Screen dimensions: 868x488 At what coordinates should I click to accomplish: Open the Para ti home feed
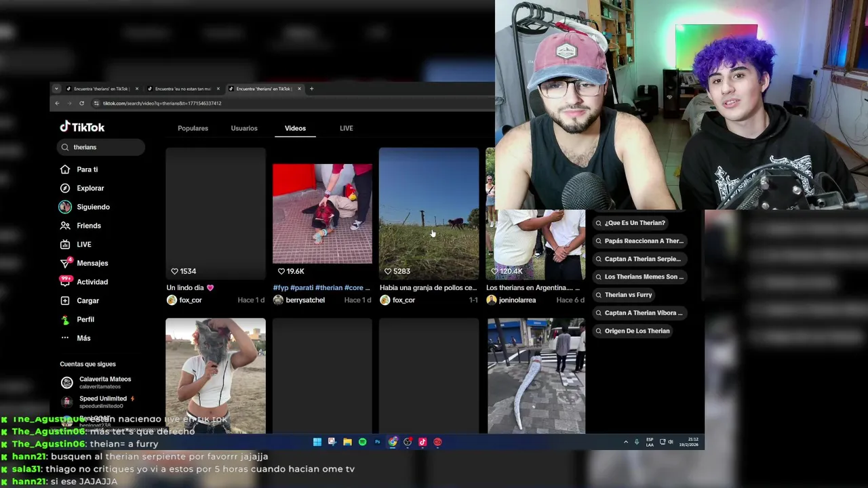(x=79, y=169)
